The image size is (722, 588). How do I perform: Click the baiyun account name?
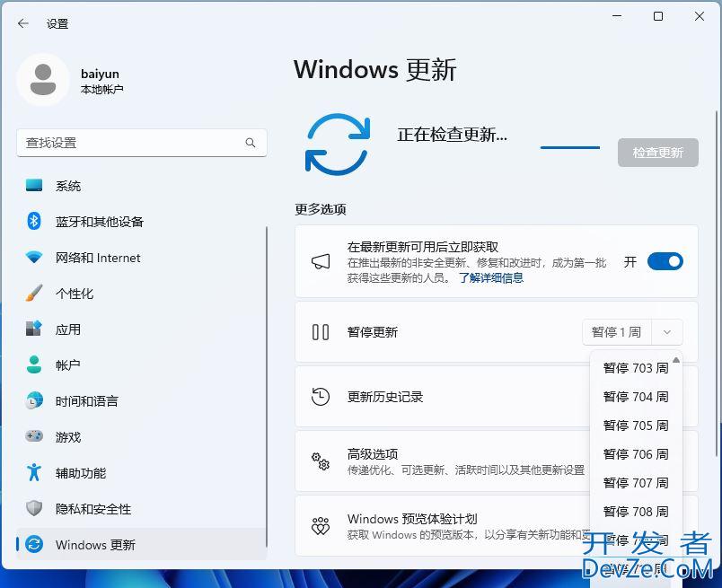100,74
